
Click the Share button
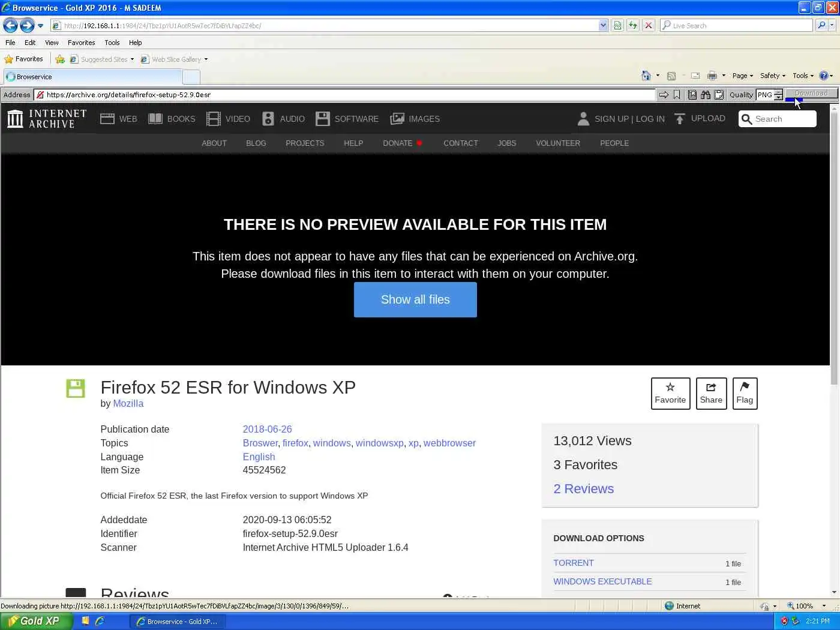pyautogui.click(x=711, y=394)
